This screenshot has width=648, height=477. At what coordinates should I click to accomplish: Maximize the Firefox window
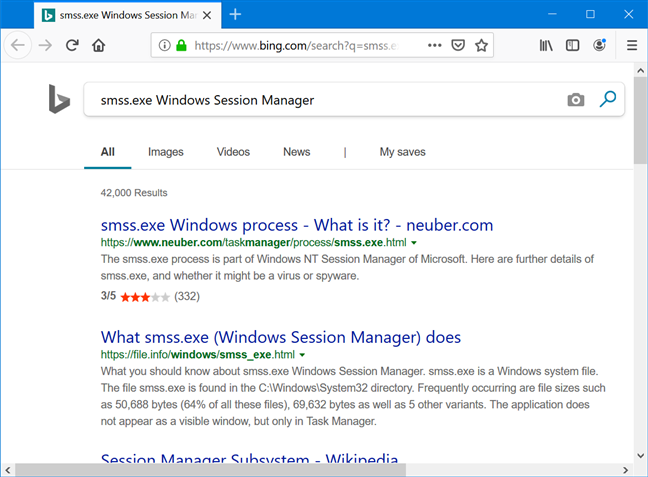tap(590, 14)
